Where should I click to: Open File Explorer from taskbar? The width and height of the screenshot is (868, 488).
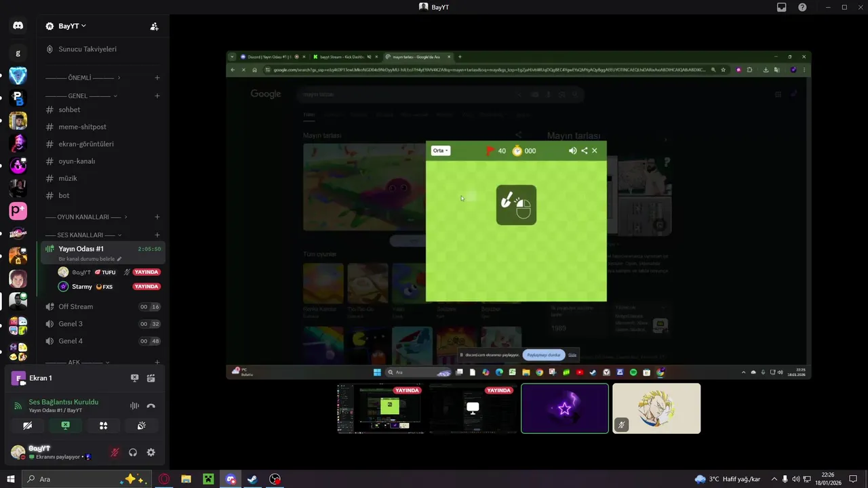186,479
